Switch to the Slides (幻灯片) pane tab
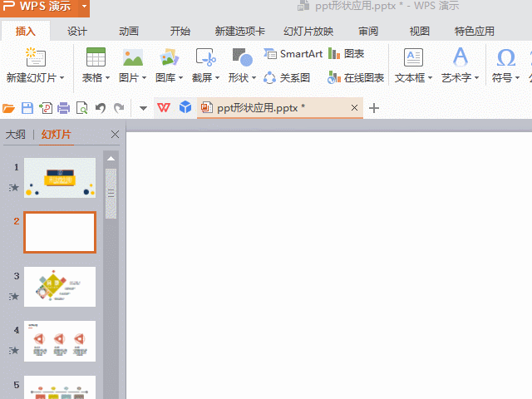Image resolution: width=532 pixels, height=399 pixels. click(x=57, y=135)
